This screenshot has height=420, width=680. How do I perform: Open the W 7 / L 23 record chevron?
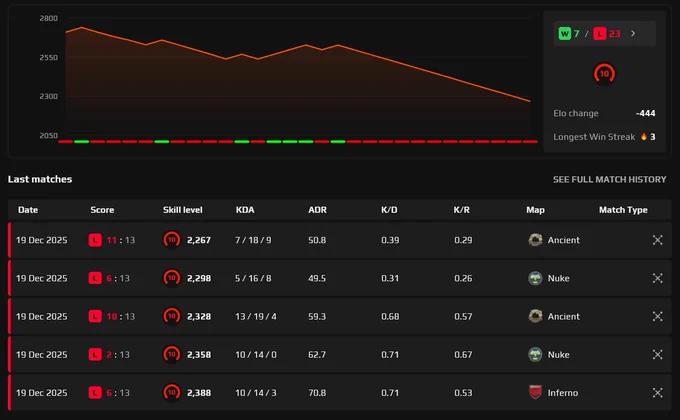coord(633,33)
